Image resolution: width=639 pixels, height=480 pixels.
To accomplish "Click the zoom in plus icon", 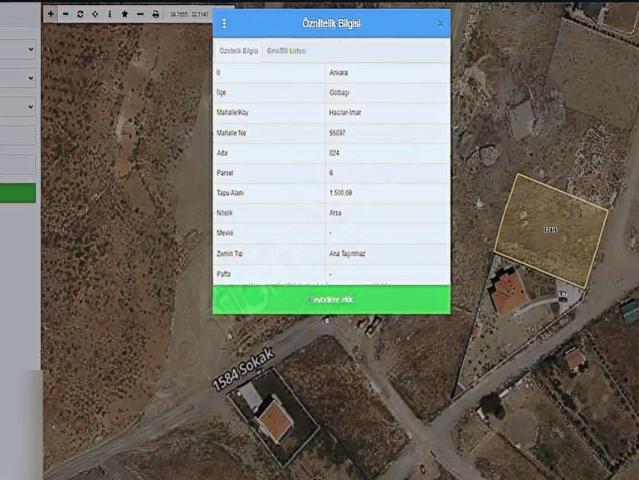I will (51, 14).
